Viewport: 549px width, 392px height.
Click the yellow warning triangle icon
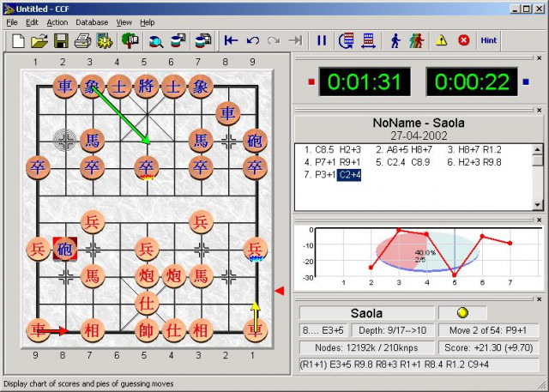[x=442, y=40]
